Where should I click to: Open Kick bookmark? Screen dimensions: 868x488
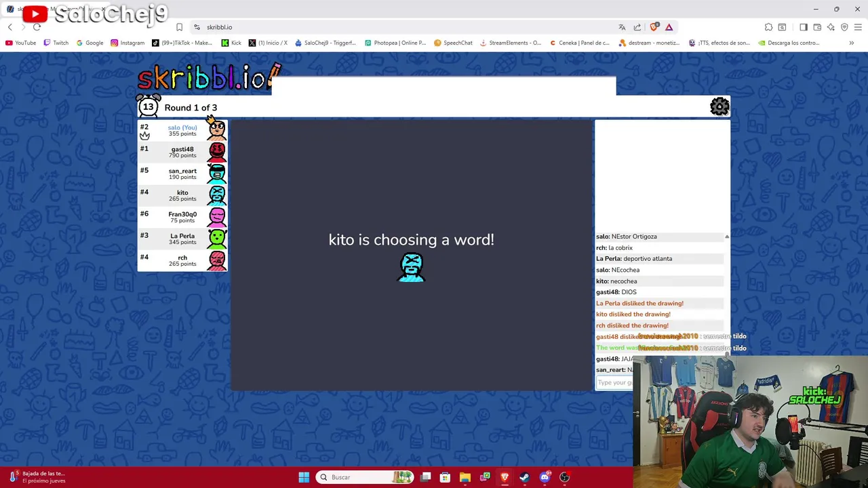click(x=231, y=43)
